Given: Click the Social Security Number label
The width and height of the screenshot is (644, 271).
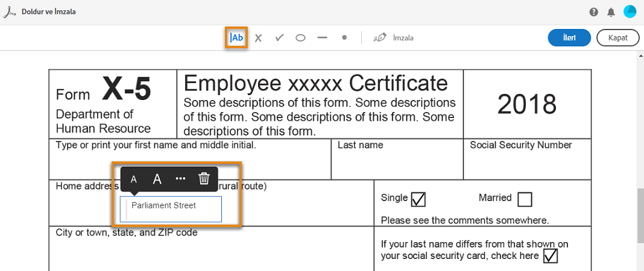Looking at the screenshot, I should [521, 145].
